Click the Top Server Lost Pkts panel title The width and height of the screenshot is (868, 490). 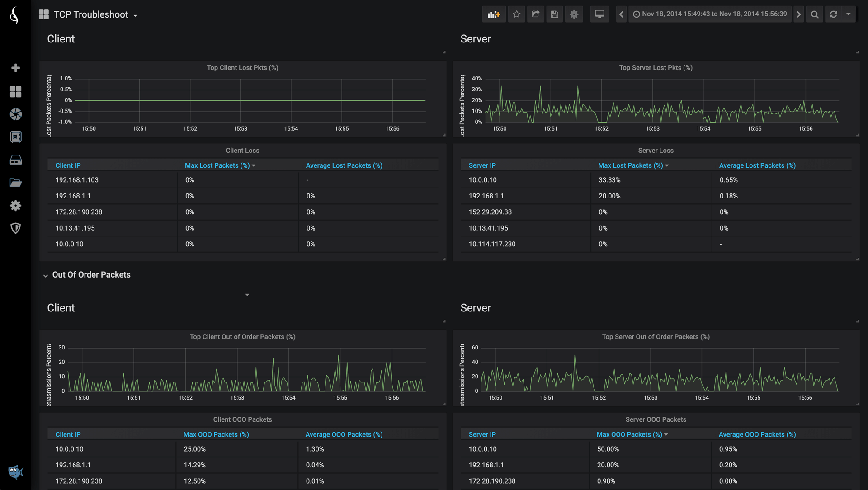tap(656, 68)
